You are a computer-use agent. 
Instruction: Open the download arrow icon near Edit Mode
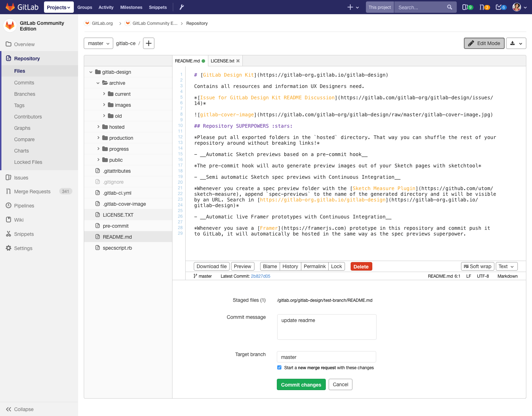[516, 43]
